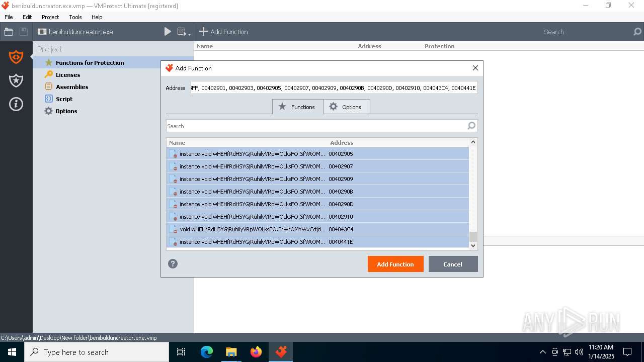
Task: Select the info circle sidebar icon
Action: coord(16,104)
